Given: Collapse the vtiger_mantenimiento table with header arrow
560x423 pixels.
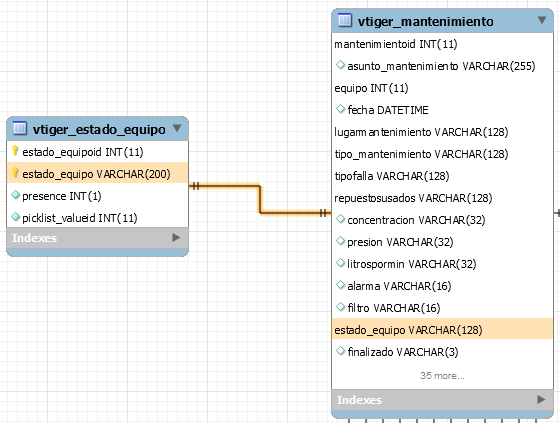Looking at the screenshot, I should pos(542,20).
